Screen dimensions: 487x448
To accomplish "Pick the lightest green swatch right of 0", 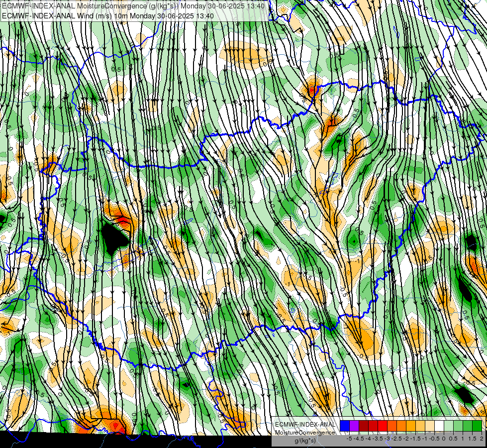I will click(x=449, y=426).
